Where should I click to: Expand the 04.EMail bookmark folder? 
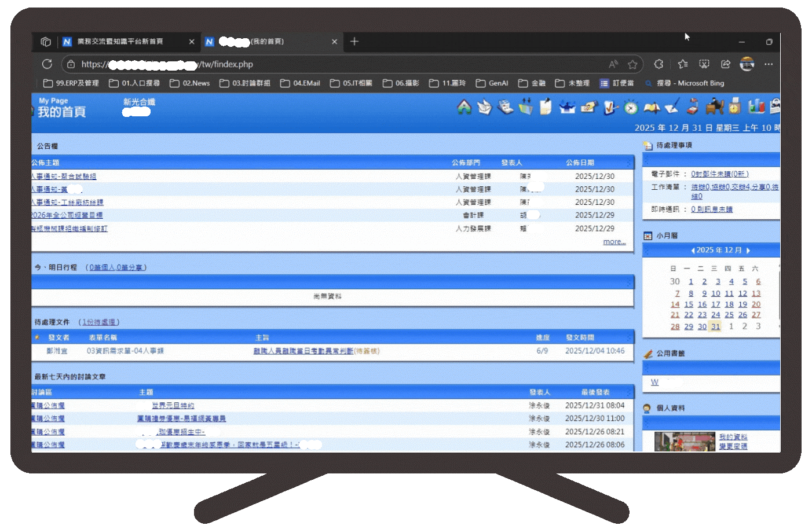click(300, 83)
